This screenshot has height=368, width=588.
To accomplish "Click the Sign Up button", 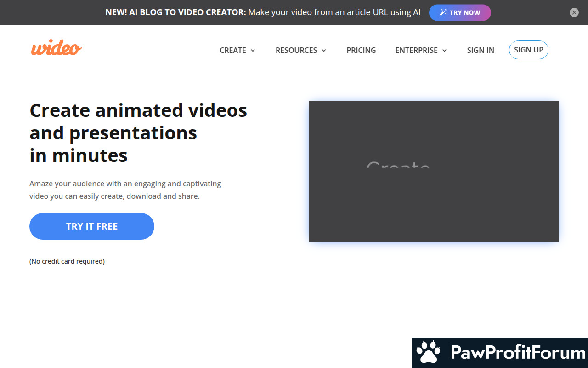I will [529, 50].
